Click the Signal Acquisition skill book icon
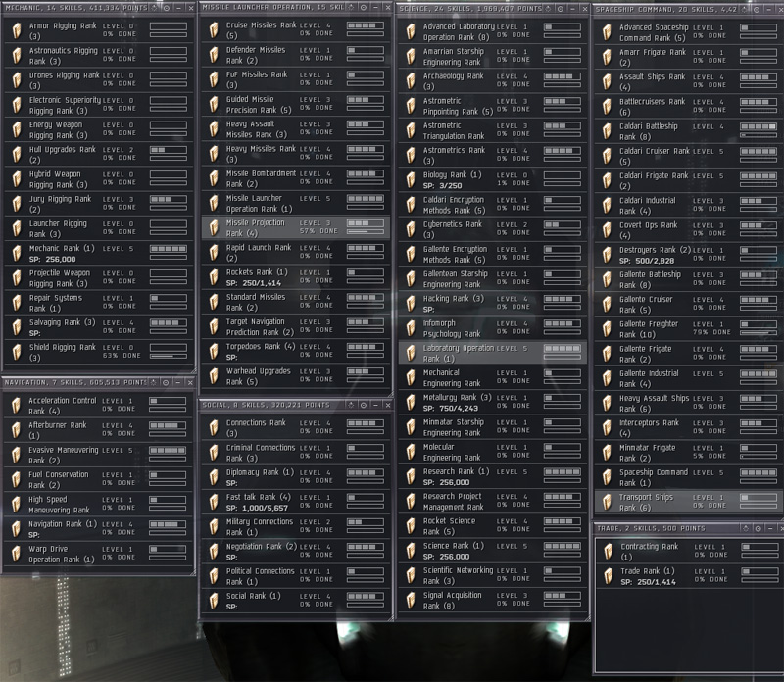The height and width of the screenshot is (682, 784). tap(411, 600)
